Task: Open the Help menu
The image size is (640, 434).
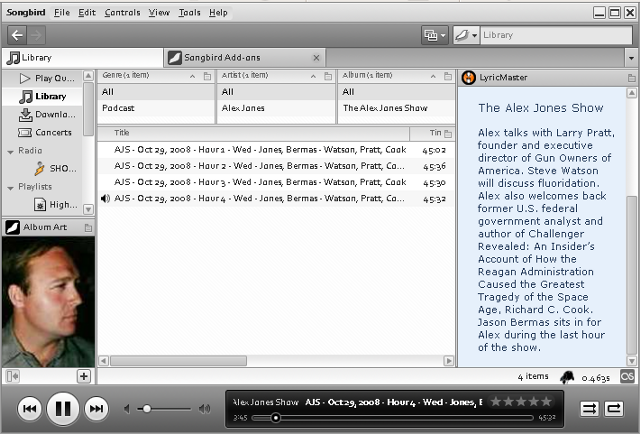Action: 218,13
